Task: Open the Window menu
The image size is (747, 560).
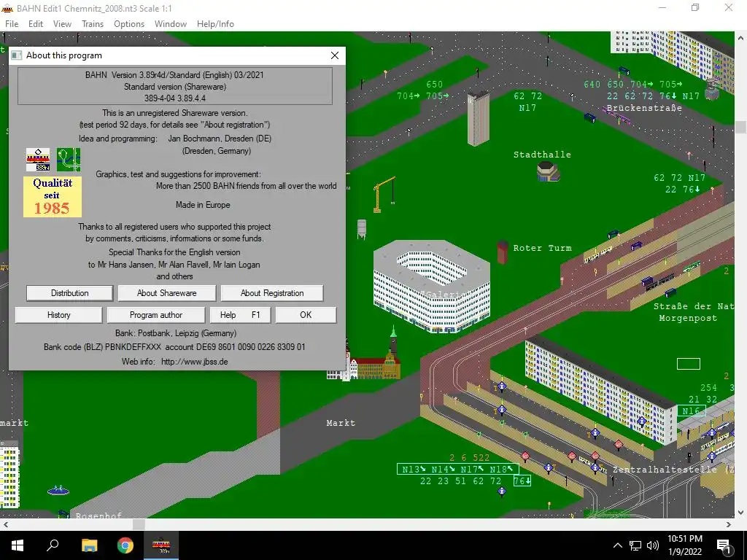Action: [x=171, y=24]
